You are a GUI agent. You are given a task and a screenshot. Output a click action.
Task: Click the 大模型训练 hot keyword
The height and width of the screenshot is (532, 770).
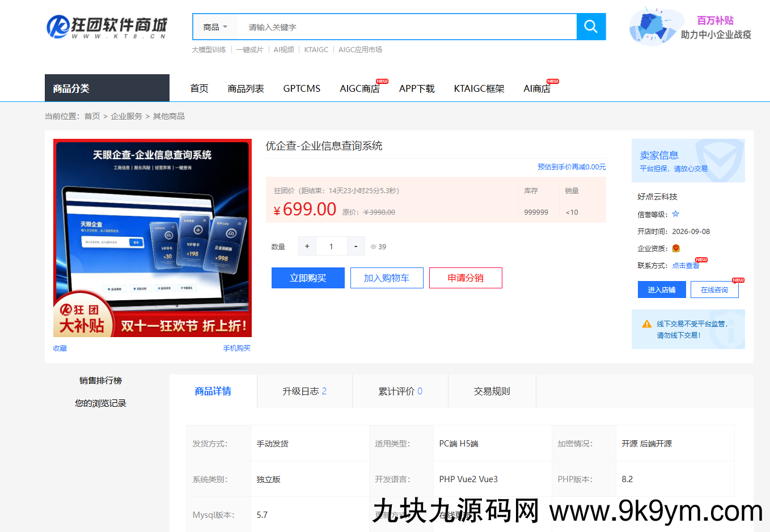click(x=209, y=50)
